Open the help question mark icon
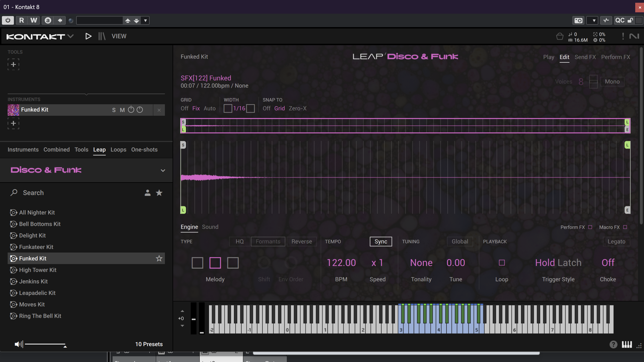 (x=613, y=344)
